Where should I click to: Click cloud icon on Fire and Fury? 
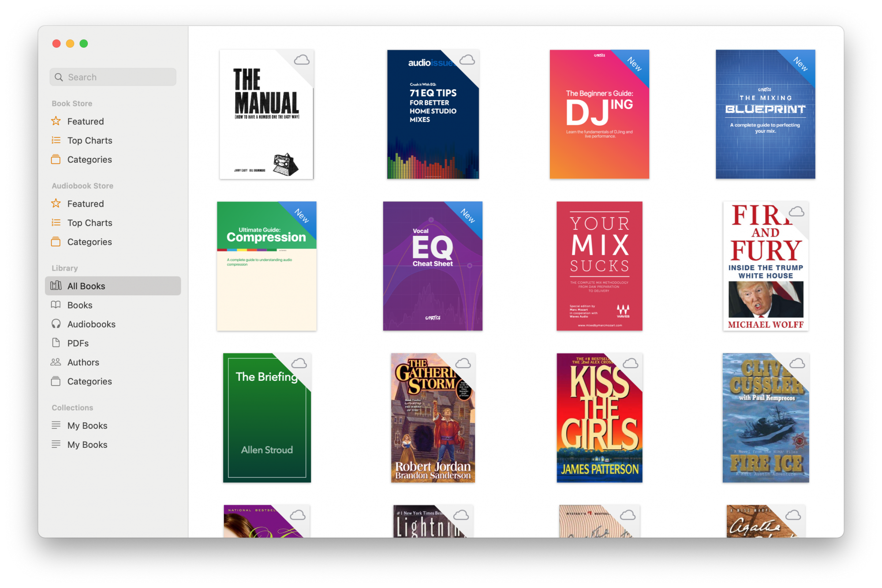(x=796, y=212)
